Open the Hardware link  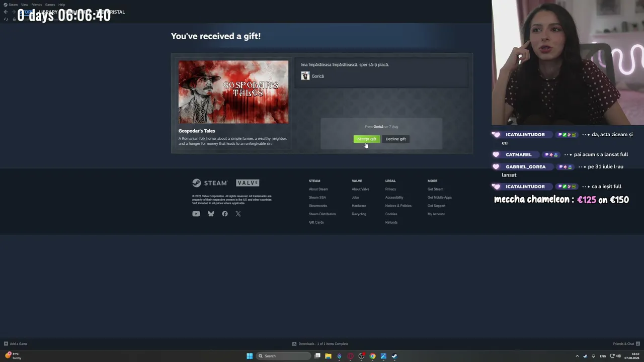359,206
